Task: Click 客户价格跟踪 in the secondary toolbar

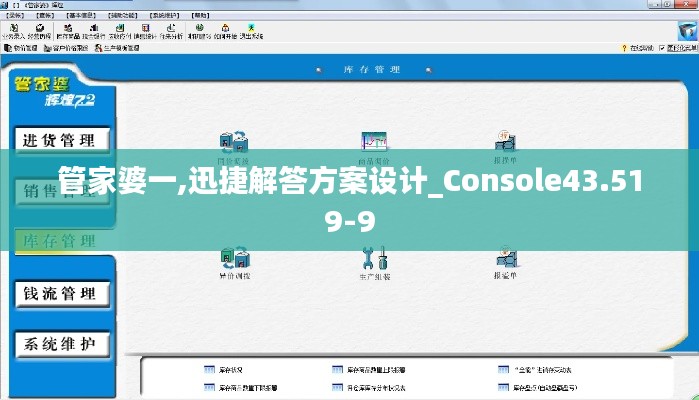Action: (69, 48)
